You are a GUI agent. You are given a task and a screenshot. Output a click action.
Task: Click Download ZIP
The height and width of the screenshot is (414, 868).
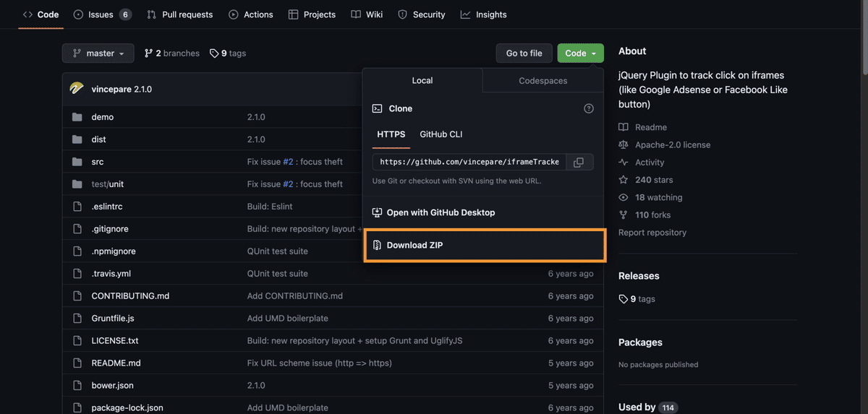point(484,245)
